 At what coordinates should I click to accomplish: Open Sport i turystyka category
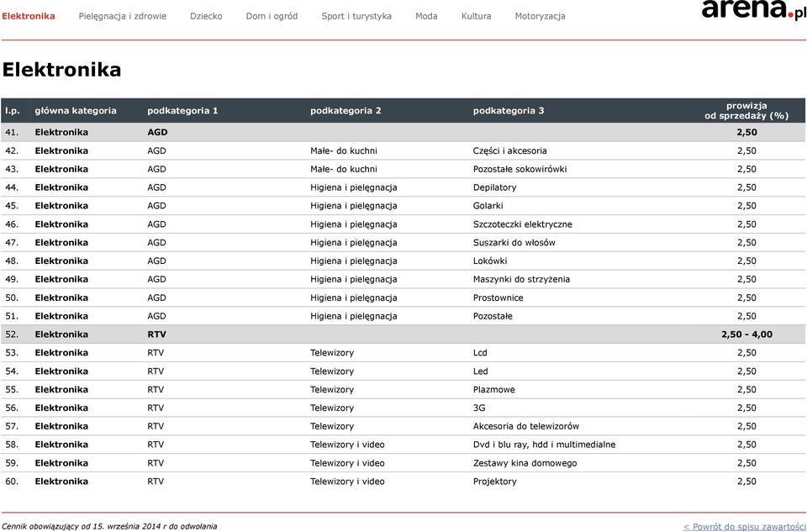356,16
